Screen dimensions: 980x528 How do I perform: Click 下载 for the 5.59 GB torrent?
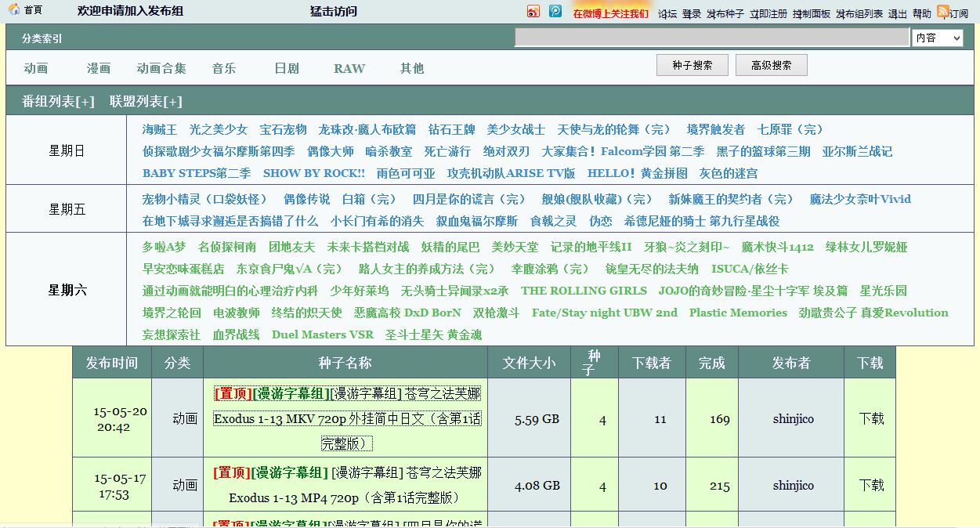[871, 418]
